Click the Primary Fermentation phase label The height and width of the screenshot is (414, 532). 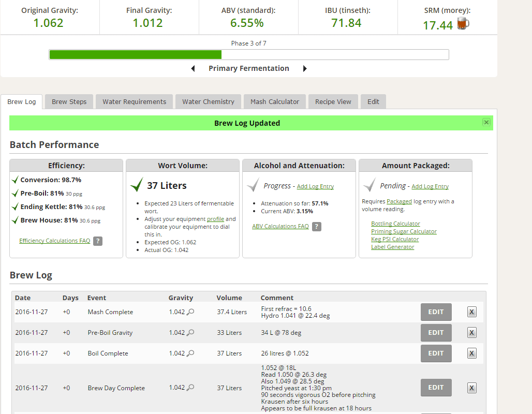tap(249, 68)
